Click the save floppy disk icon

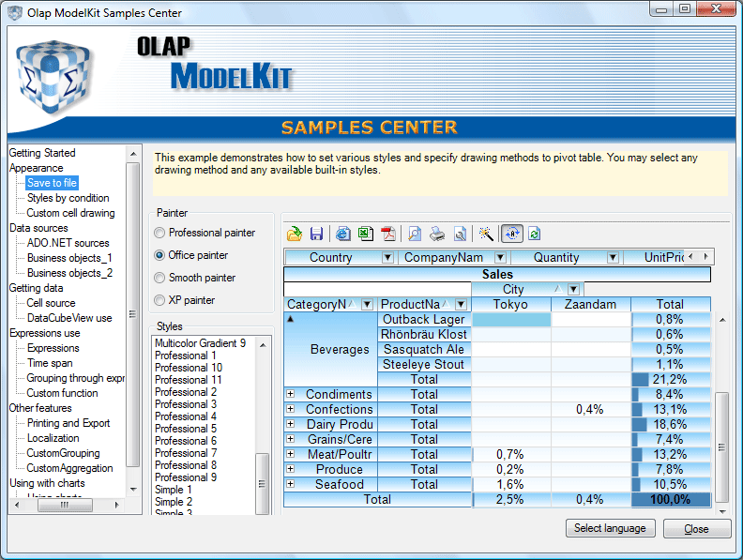click(x=316, y=234)
